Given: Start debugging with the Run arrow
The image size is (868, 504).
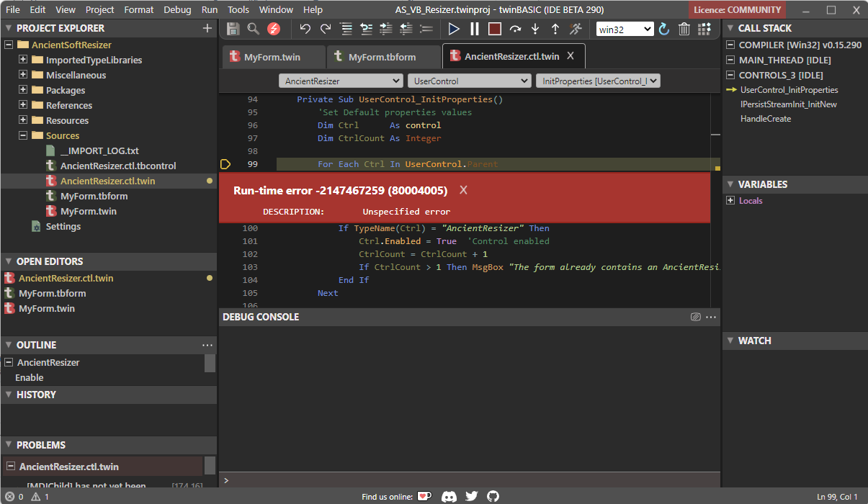Looking at the screenshot, I should tap(454, 29).
